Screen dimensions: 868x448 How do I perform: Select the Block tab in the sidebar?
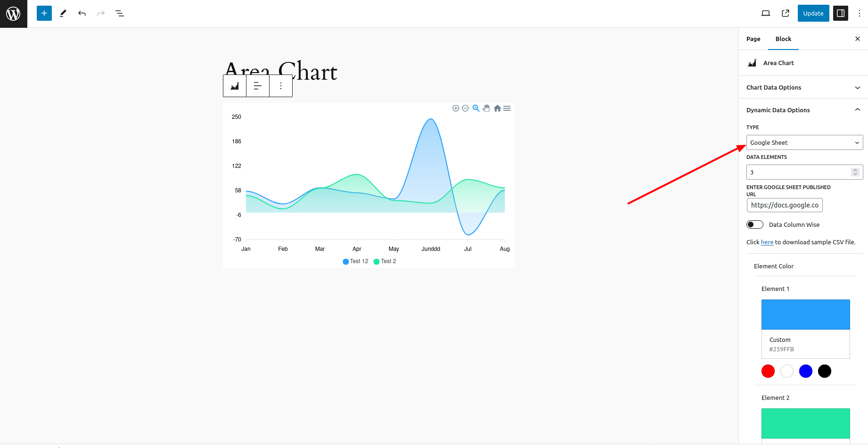coord(783,39)
